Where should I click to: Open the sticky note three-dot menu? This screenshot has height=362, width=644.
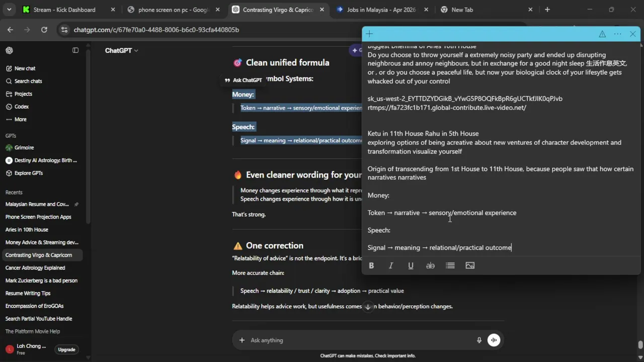(x=617, y=34)
